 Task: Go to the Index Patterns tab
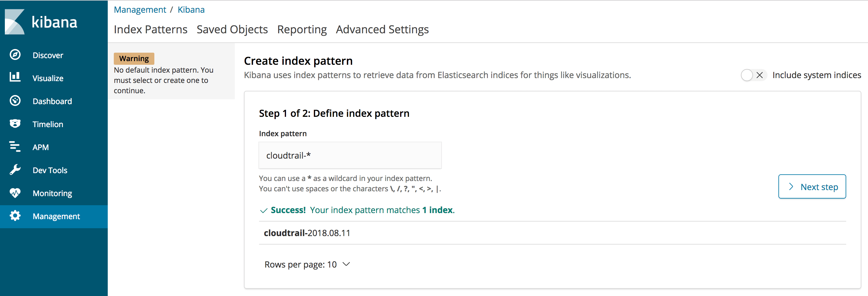(151, 30)
